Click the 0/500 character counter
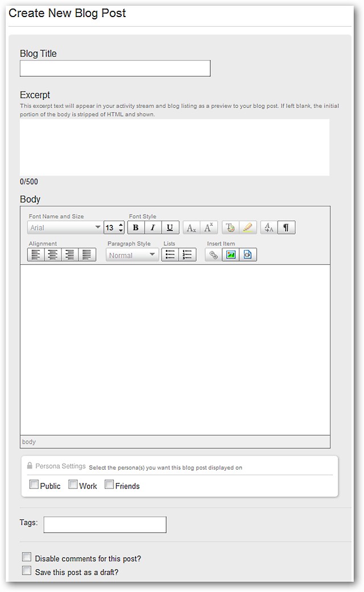 click(29, 182)
